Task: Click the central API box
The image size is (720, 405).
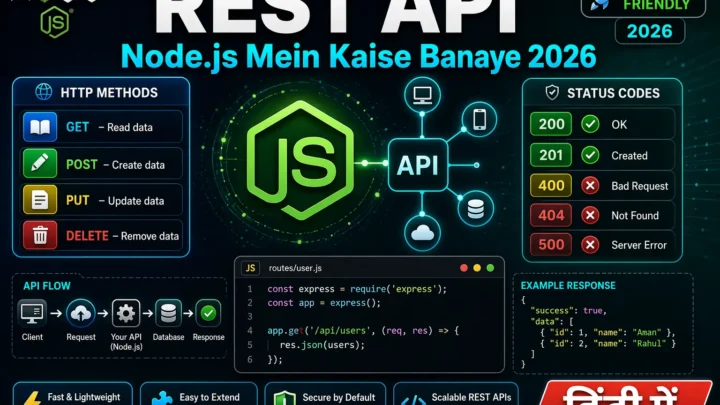Action: click(x=418, y=165)
